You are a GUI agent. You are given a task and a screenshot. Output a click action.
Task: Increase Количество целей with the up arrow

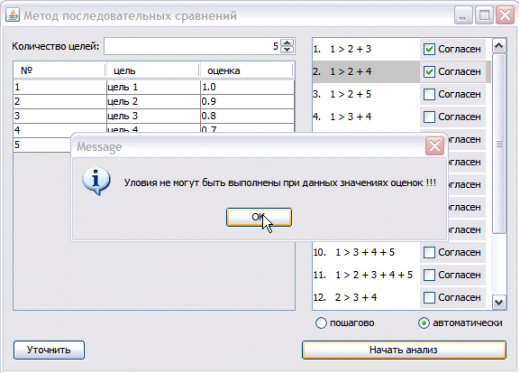pyautogui.click(x=287, y=42)
